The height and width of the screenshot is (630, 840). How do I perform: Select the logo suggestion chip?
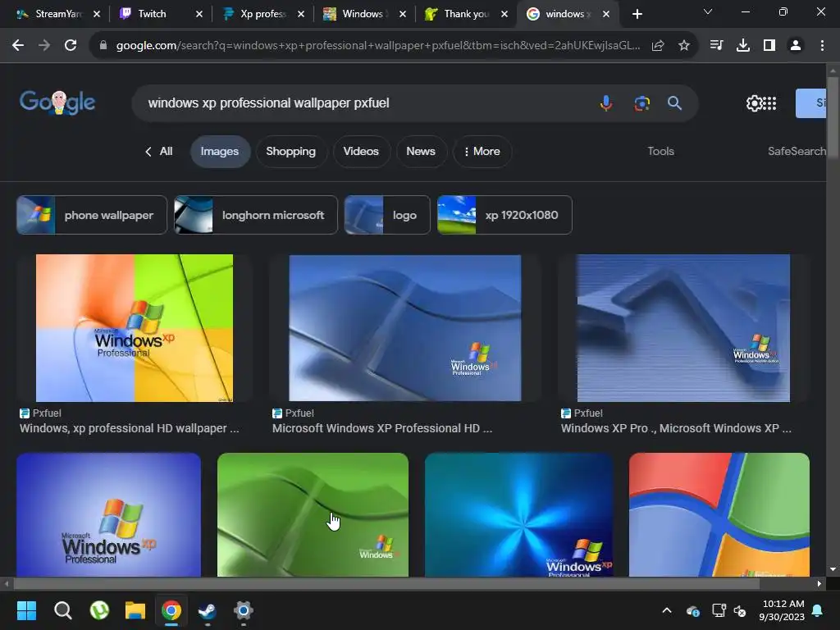[x=387, y=215]
